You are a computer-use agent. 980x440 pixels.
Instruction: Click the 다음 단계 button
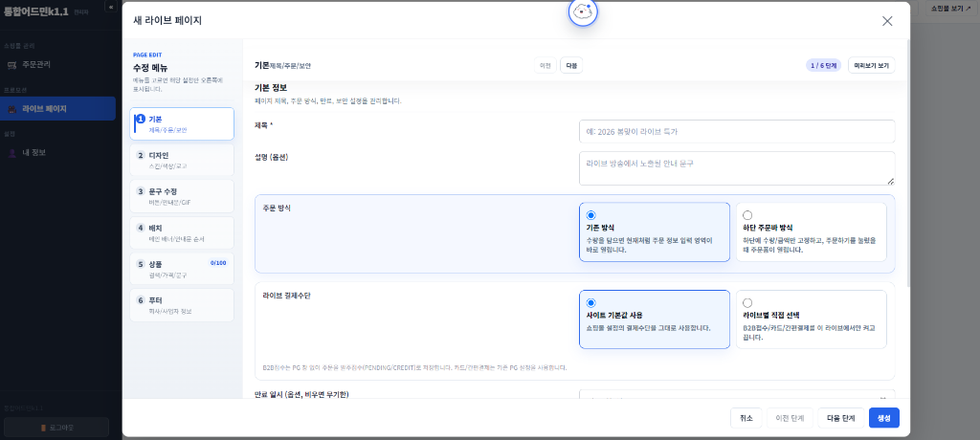pos(840,418)
